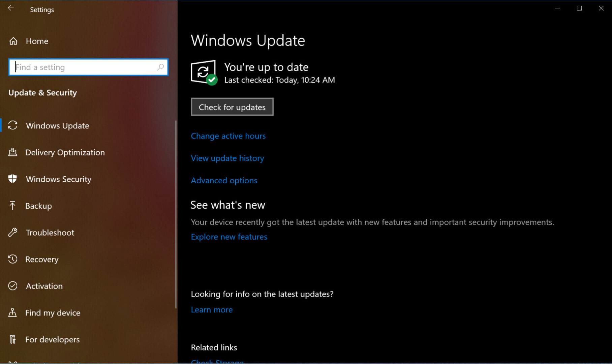Open Advanced options
The width and height of the screenshot is (612, 364).
pos(224,180)
